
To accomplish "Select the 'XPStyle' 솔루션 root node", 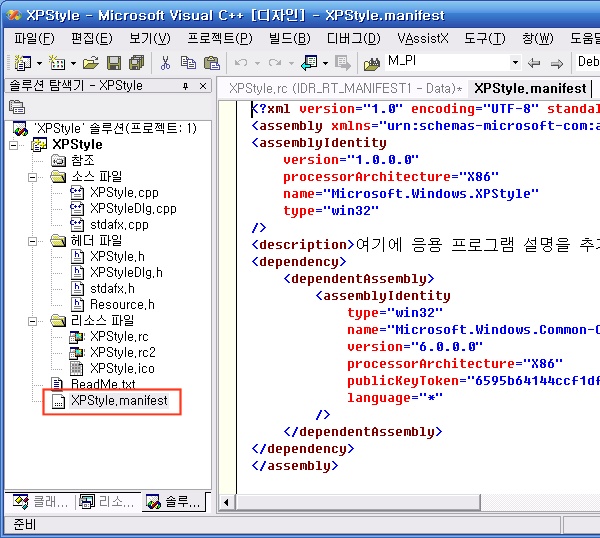I will (x=115, y=128).
